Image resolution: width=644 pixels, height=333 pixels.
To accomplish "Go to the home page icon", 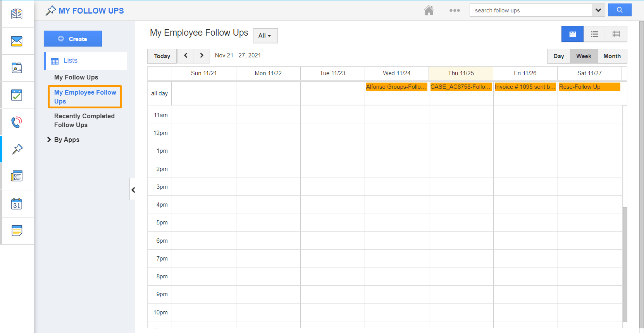I will (429, 10).
